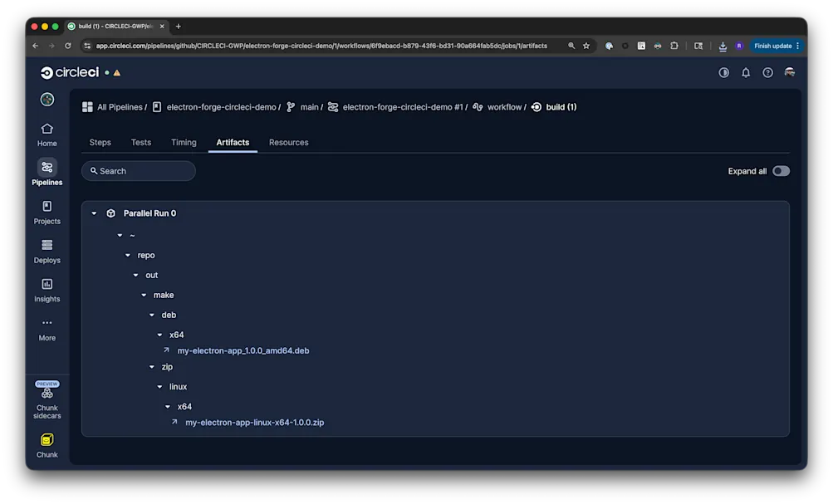Click the orange warning status triangle

point(117,73)
